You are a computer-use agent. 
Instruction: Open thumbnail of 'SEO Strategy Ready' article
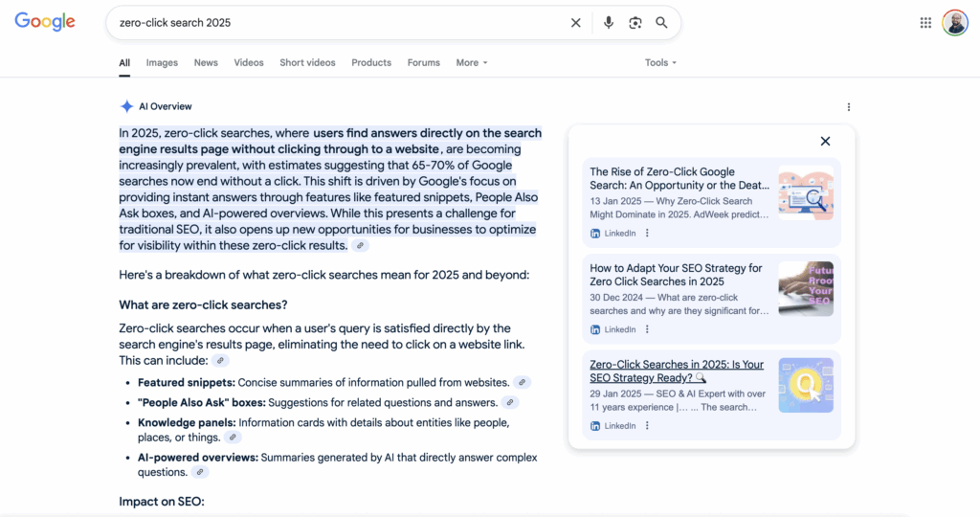tap(806, 385)
